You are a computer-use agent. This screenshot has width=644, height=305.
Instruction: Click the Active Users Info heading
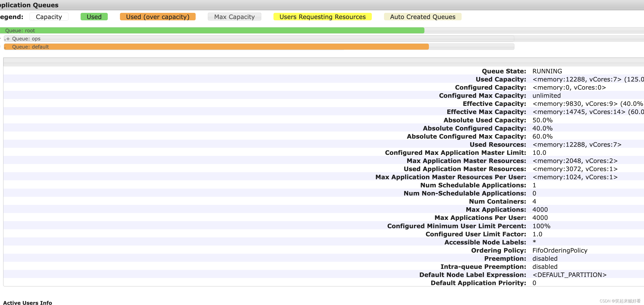(x=28, y=303)
